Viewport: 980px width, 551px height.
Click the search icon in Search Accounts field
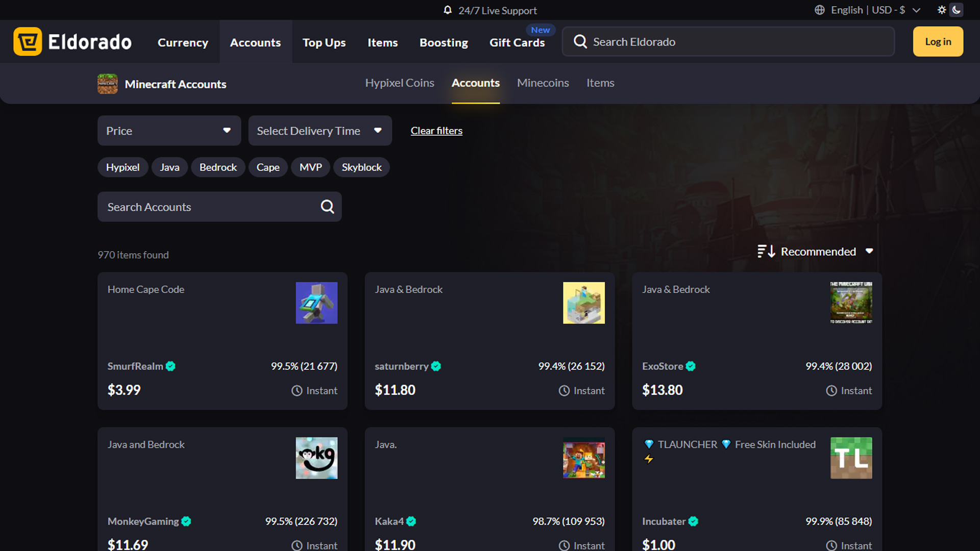pyautogui.click(x=327, y=206)
